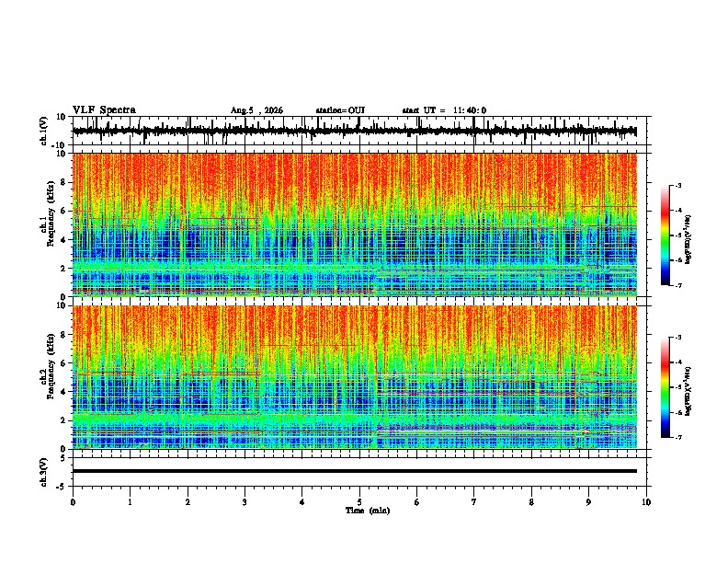Click inside the ch.2 frequency spectrogram

tap(355, 377)
